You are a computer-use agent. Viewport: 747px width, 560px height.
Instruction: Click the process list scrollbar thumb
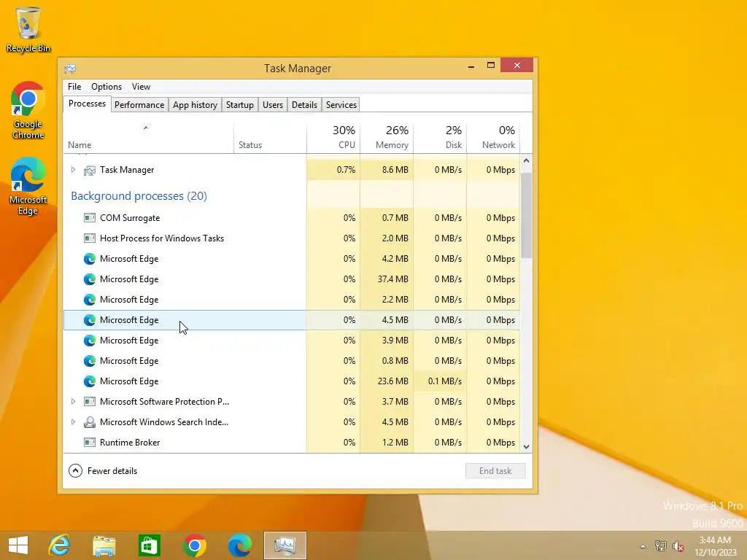[x=527, y=215]
